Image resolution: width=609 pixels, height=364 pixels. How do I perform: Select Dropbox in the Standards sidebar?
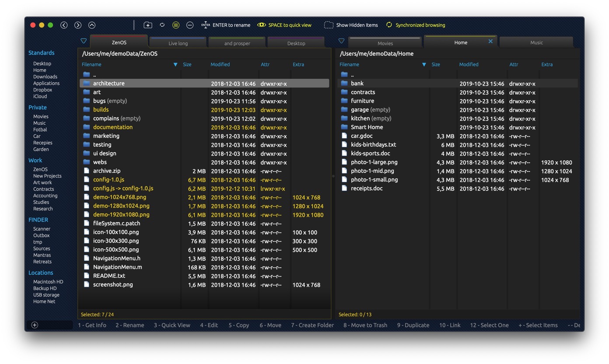[42, 90]
